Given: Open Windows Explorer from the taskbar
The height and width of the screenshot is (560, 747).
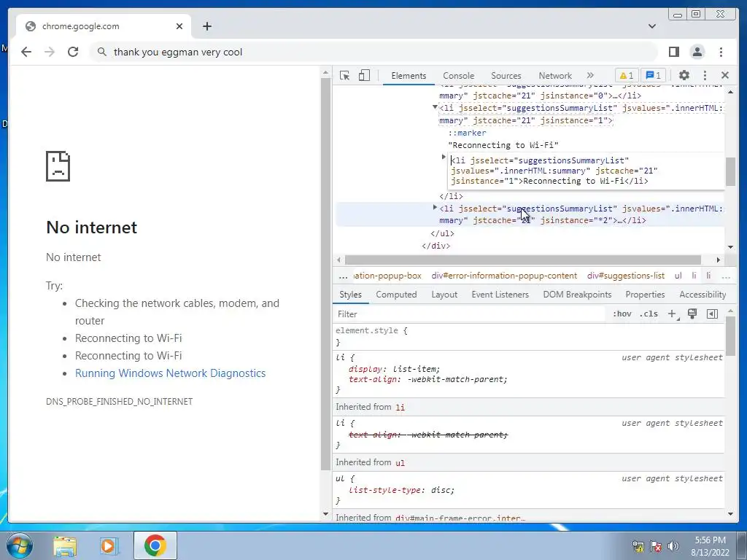Looking at the screenshot, I should pos(65,545).
